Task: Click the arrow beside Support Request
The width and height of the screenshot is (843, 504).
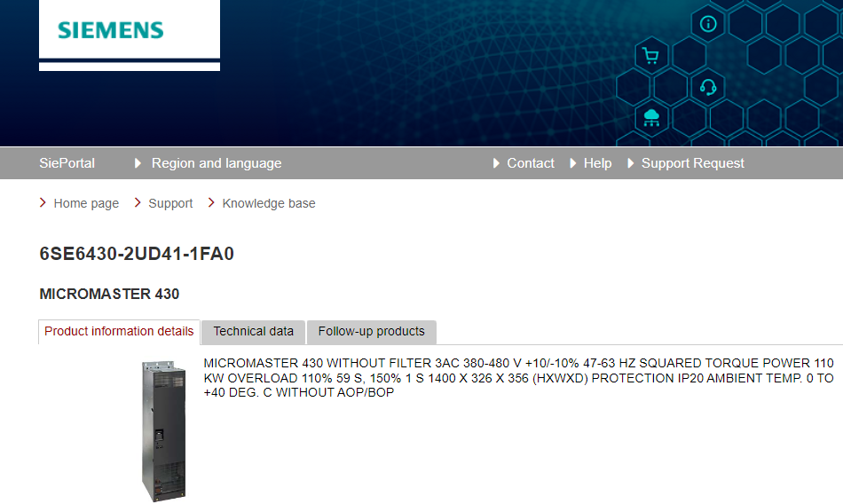Action: click(x=631, y=163)
